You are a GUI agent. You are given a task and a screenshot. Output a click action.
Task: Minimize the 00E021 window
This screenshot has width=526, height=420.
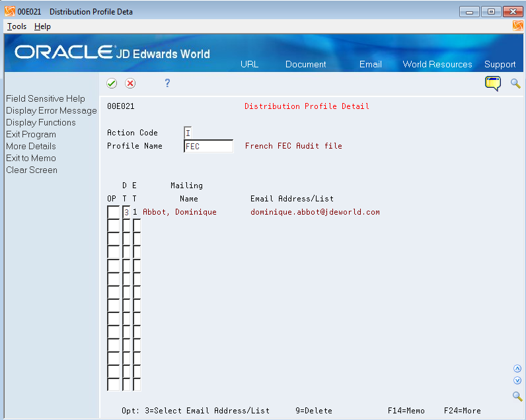(469, 12)
